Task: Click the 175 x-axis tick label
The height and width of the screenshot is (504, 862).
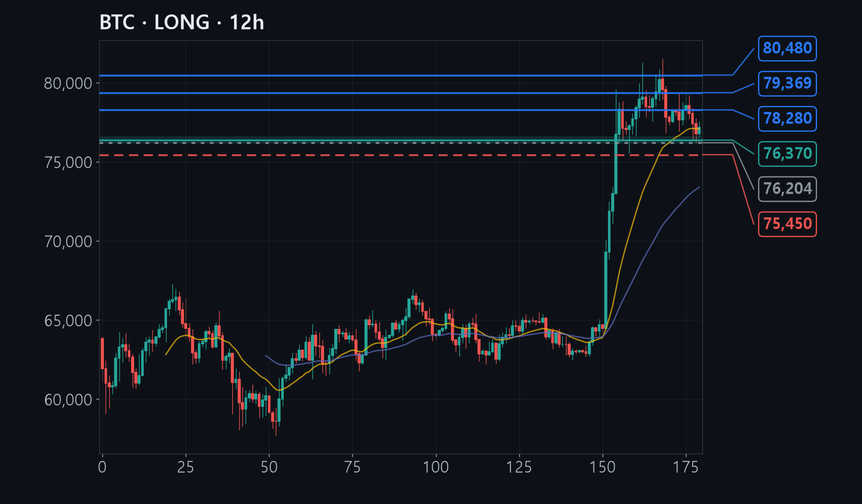Action: pos(686,467)
